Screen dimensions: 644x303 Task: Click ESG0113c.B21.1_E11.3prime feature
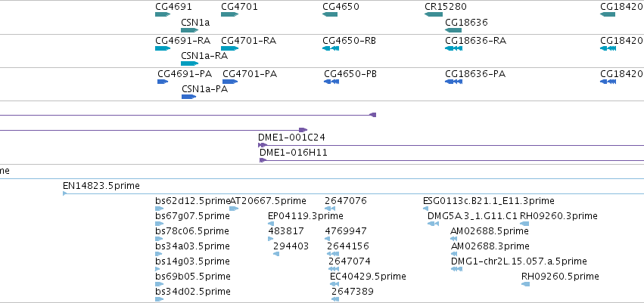[425, 209]
